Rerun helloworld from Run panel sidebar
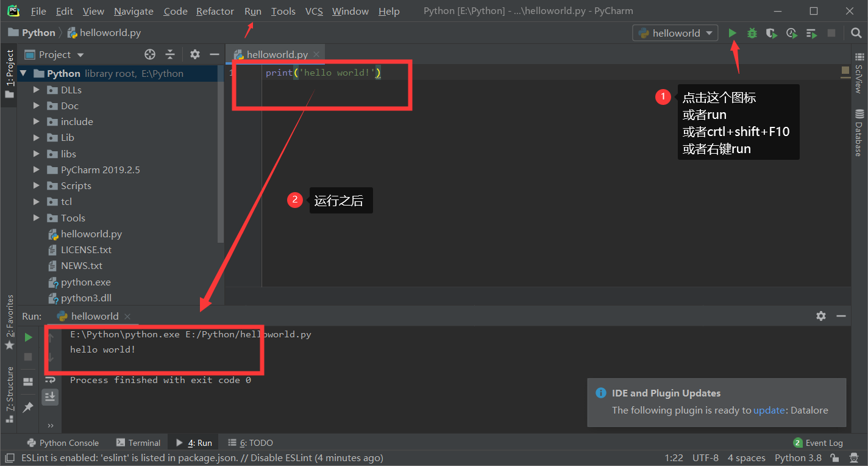The height and width of the screenshot is (466, 868). pos(28,337)
